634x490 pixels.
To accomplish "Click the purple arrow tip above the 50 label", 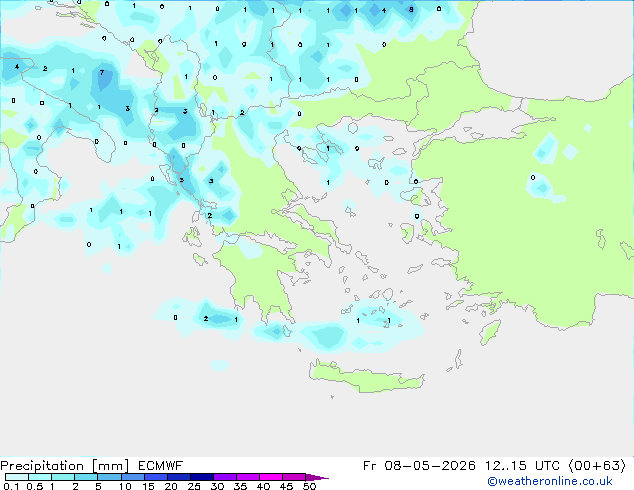I will click(x=317, y=477).
